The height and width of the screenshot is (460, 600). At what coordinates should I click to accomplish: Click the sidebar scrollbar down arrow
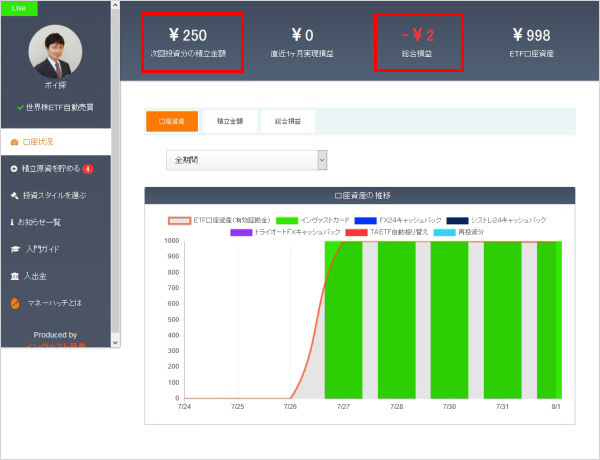tap(115, 343)
